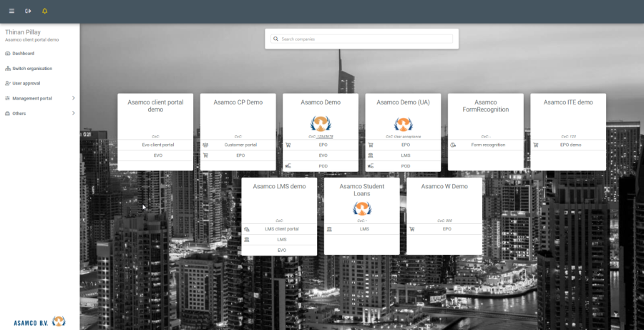Open Evo client portal link
This screenshot has height=330, width=644.
(158, 145)
